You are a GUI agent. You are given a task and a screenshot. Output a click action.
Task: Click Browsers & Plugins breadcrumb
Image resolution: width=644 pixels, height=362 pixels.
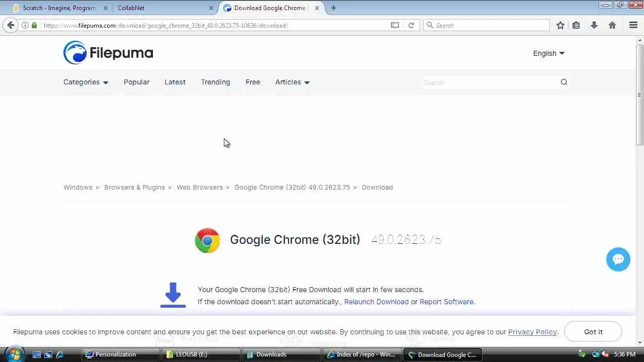[134, 187]
